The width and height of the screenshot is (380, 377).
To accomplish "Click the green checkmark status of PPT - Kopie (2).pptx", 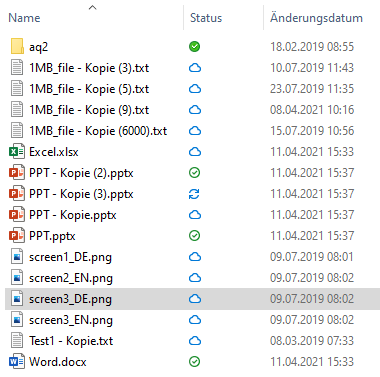I will [x=195, y=173].
